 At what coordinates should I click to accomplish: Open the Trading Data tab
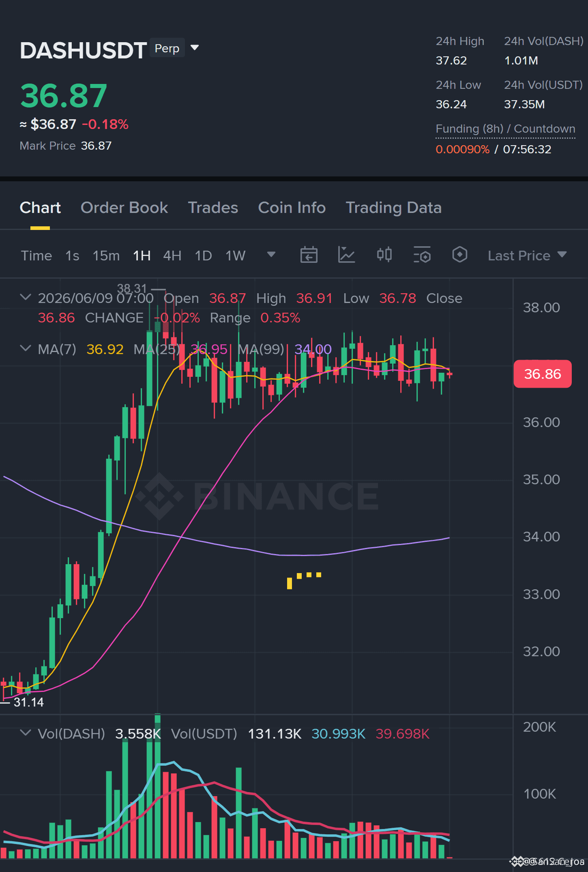click(393, 208)
